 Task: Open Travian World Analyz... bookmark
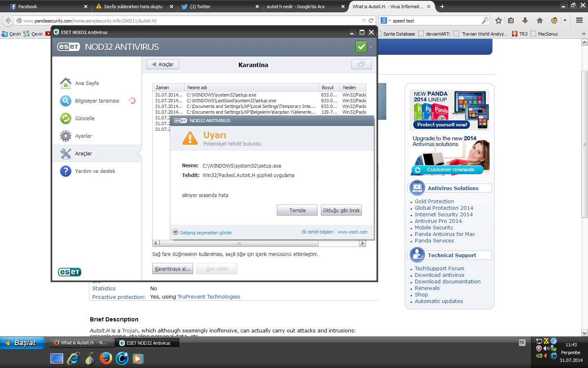pyautogui.click(x=481, y=34)
